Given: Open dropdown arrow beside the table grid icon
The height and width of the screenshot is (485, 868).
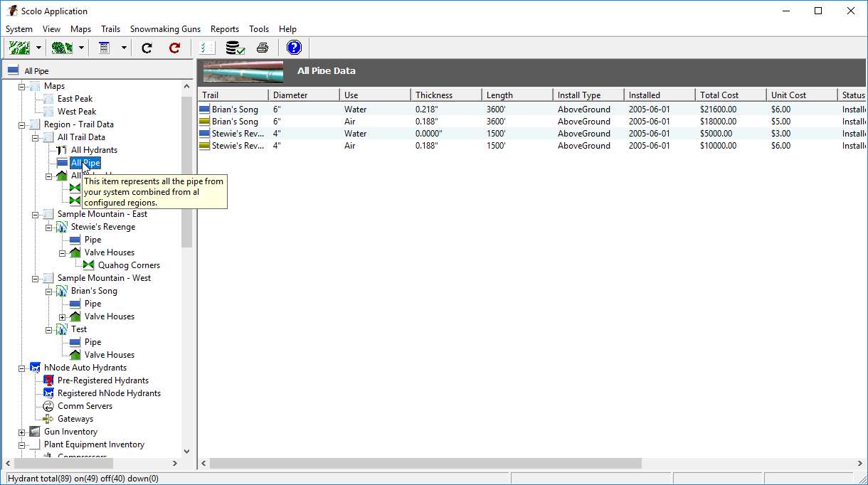Looking at the screenshot, I should [124, 48].
